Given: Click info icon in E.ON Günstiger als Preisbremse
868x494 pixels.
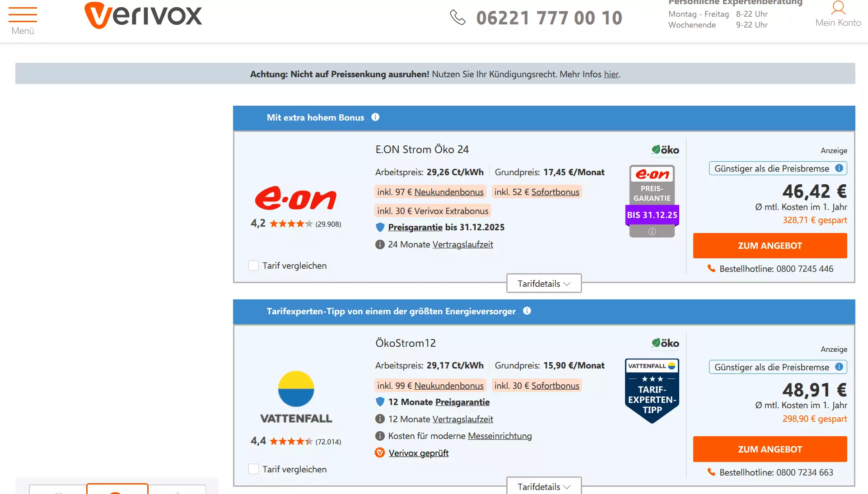Looking at the screenshot, I should coord(839,168).
